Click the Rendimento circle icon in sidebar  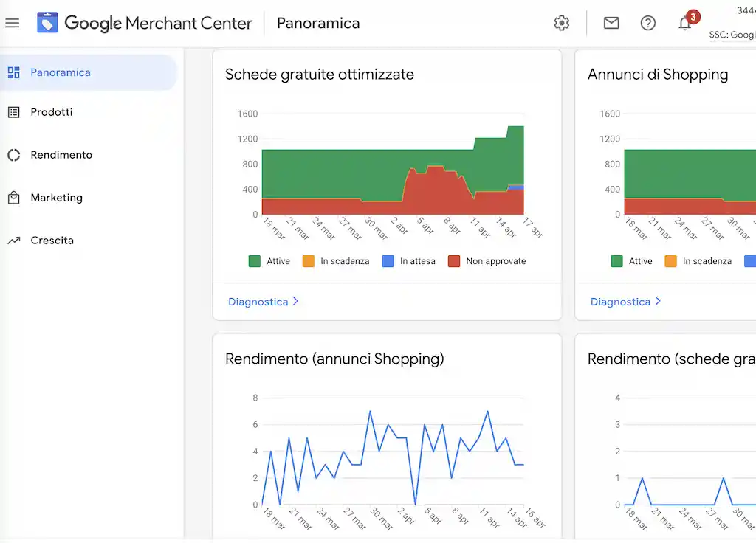click(13, 155)
